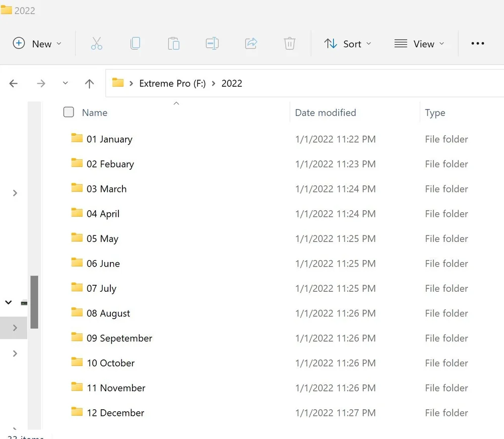Check the select-all box next to Name
This screenshot has height=439, width=504.
coord(68,112)
